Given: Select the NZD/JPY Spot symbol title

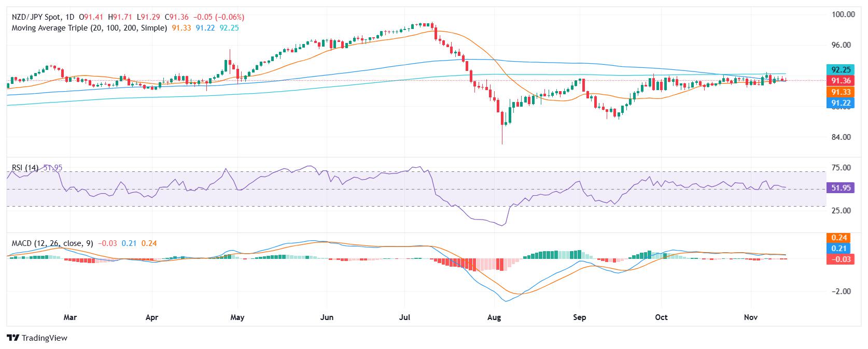Looking at the screenshot, I should (x=38, y=17).
